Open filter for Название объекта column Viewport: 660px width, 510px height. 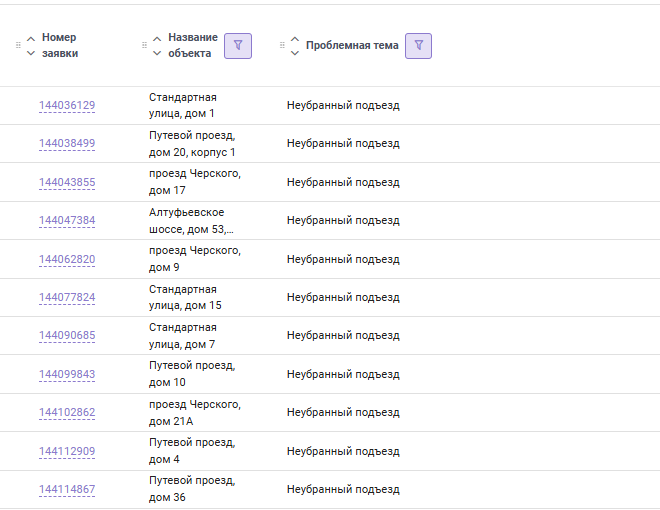pos(238,45)
